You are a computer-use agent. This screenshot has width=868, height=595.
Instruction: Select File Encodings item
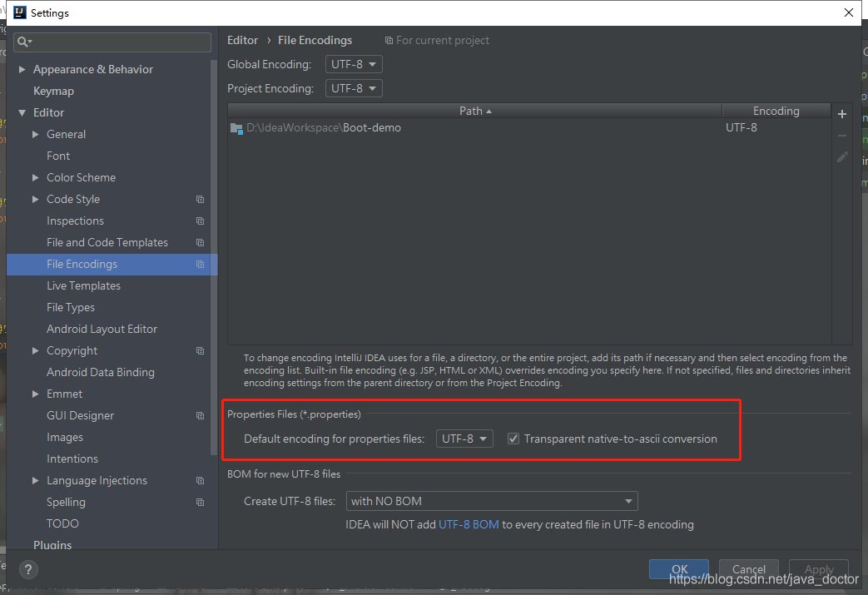(x=112, y=264)
